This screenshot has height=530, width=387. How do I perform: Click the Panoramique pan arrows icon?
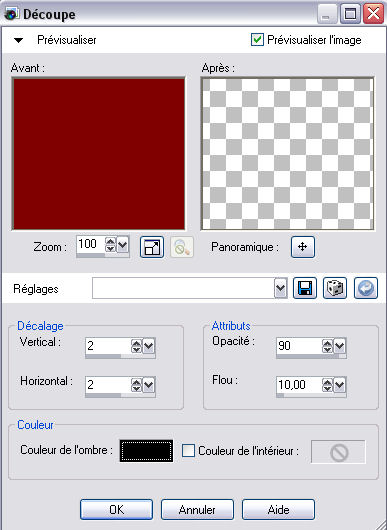(x=303, y=247)
